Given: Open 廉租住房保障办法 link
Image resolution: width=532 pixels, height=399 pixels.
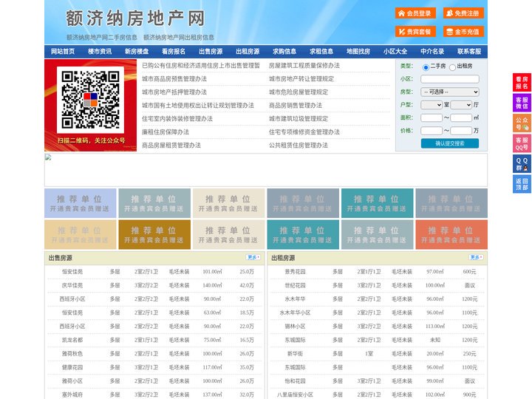Looking at the screenshot, I should coord(166,132).
